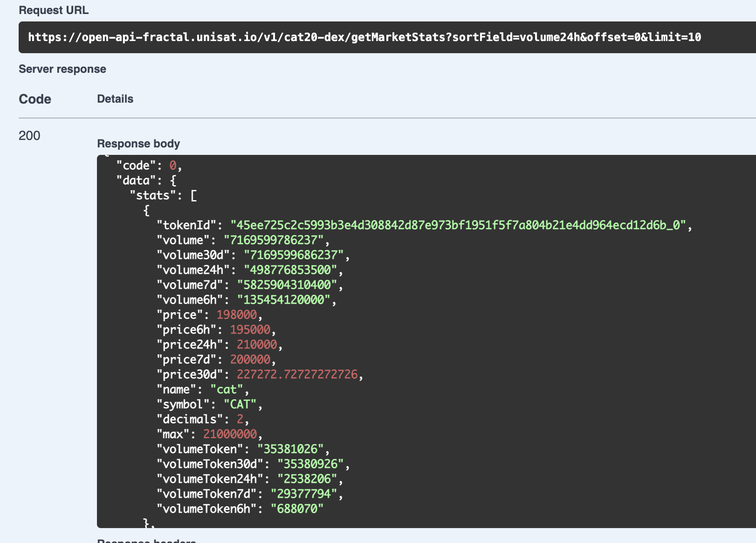Click the "Request URL" heading

pyautogui.click(x=54, y=10)
